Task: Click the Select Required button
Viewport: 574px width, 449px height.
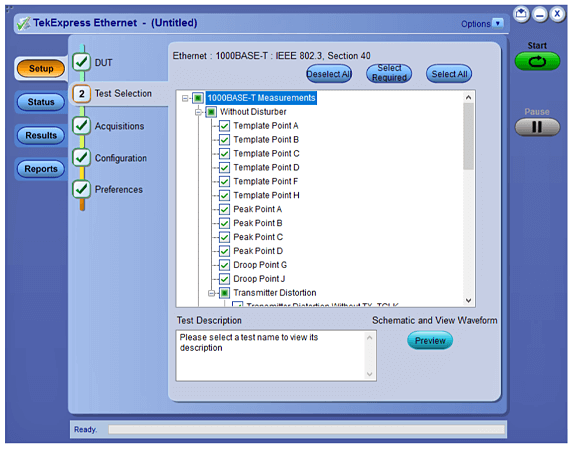Action: click(389, 74)
